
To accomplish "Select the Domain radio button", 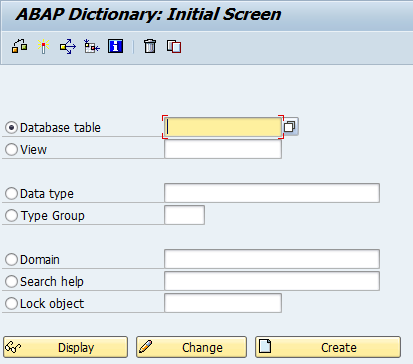I will 11,259.
